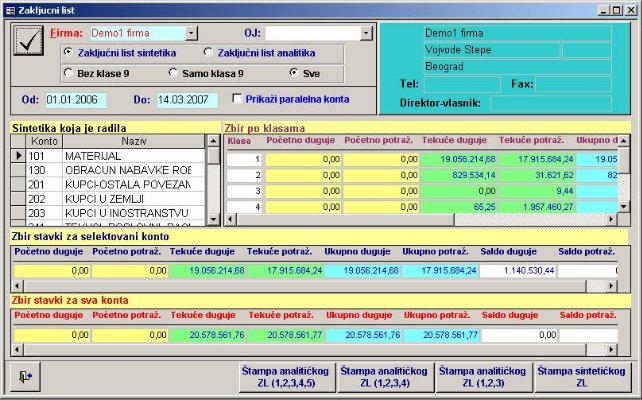The image size is (642, 400).
Task: Click the record selector arrow beside konto 101
Action: [17, 157]
